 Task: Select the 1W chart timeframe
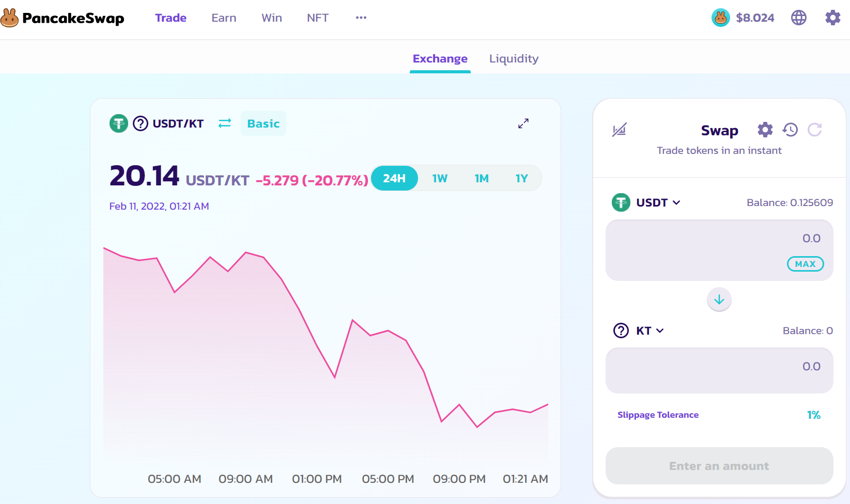440,179
